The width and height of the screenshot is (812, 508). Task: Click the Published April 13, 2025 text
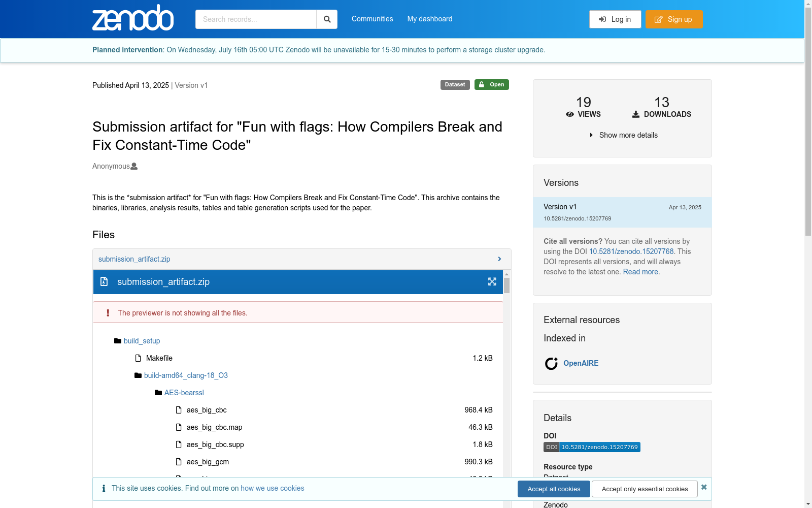pyautogui.click(x=130, y=85)
